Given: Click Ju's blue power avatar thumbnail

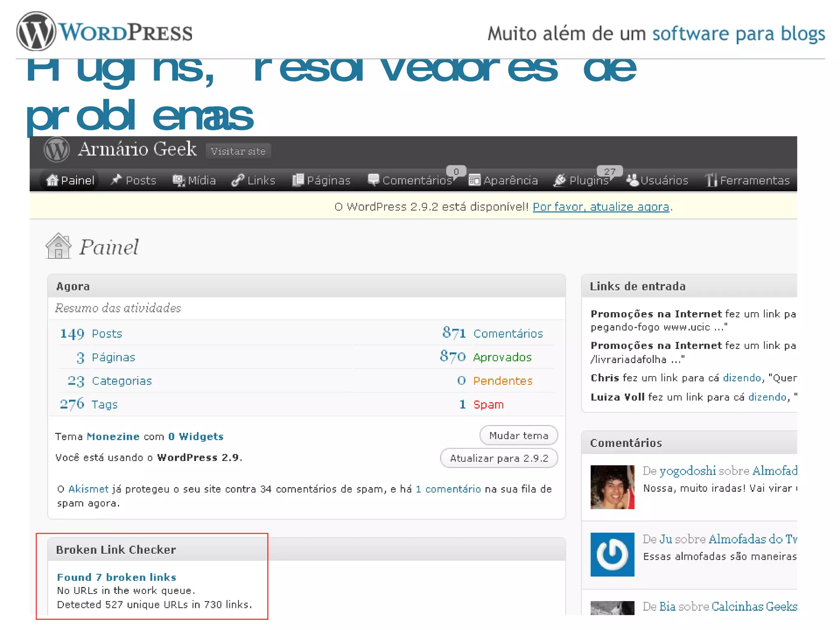Looking at the screenshot, I should pyautogui.click(x=612, y=555).
